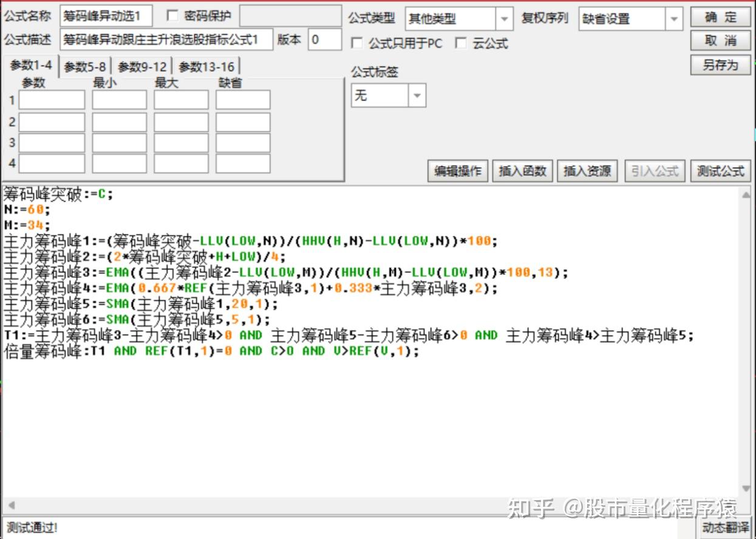This screenshot has height=539, width=756.
Task: Switch to the 参数1-4 tab
Action: [x=30, y=66]
